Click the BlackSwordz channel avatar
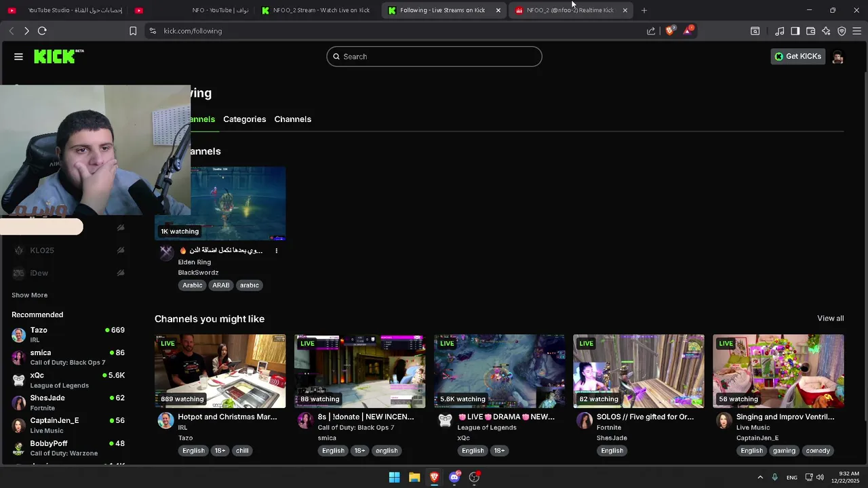 (x=166, y=253)
